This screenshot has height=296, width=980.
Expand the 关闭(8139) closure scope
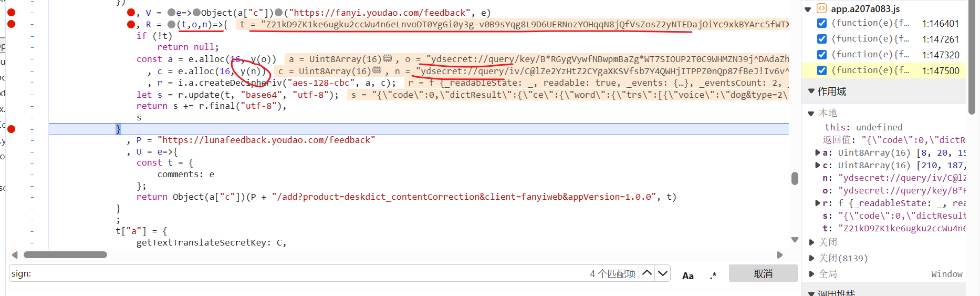coord(811,258)
